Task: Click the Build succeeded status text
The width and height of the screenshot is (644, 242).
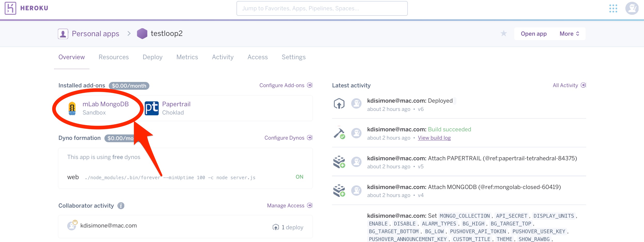Action: click(449, 129)
